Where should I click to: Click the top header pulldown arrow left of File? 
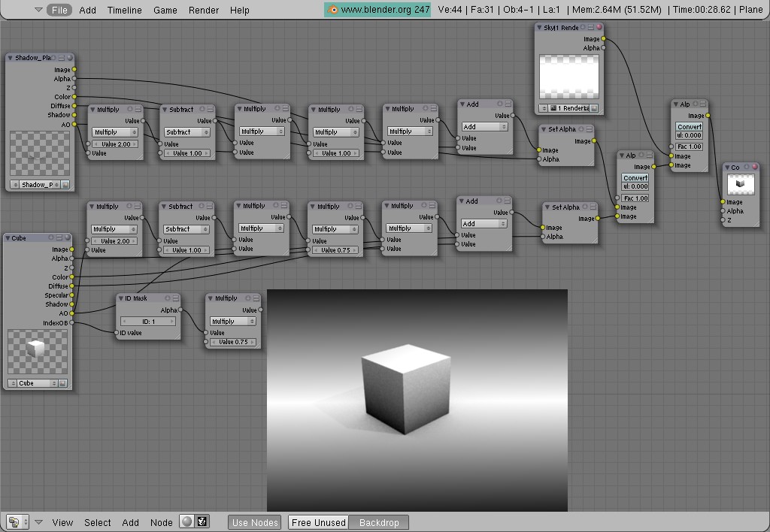point(38,10)
